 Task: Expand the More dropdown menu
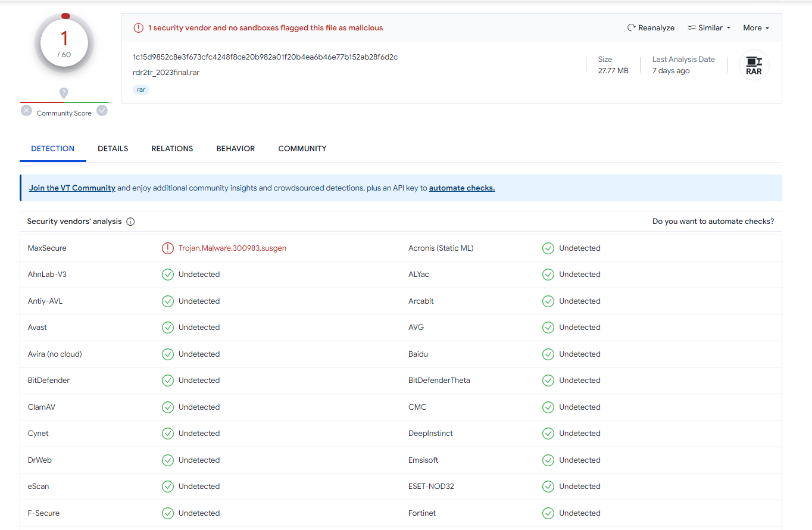(x=755, y=28)
